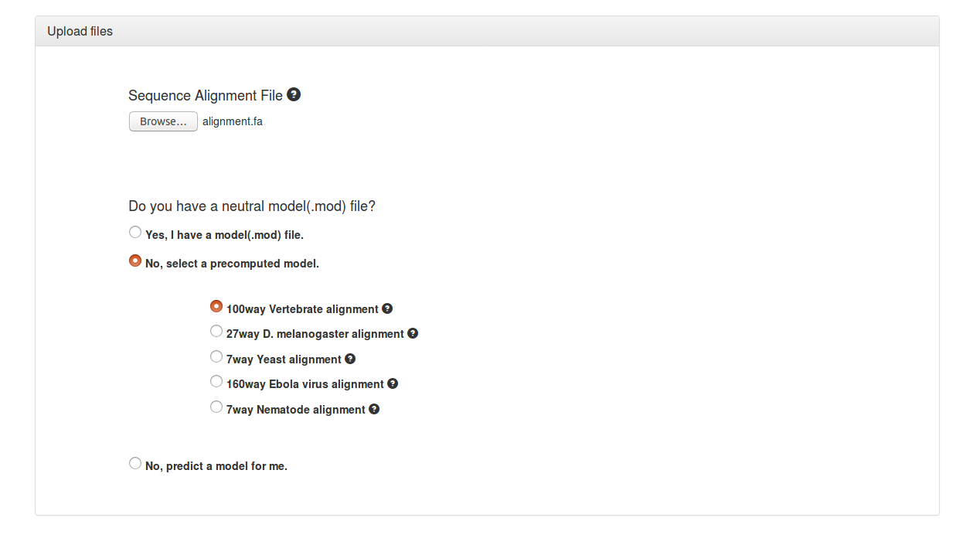
Task: Pick the 7way Yeast alignment radio button
Action: (216, 356)
